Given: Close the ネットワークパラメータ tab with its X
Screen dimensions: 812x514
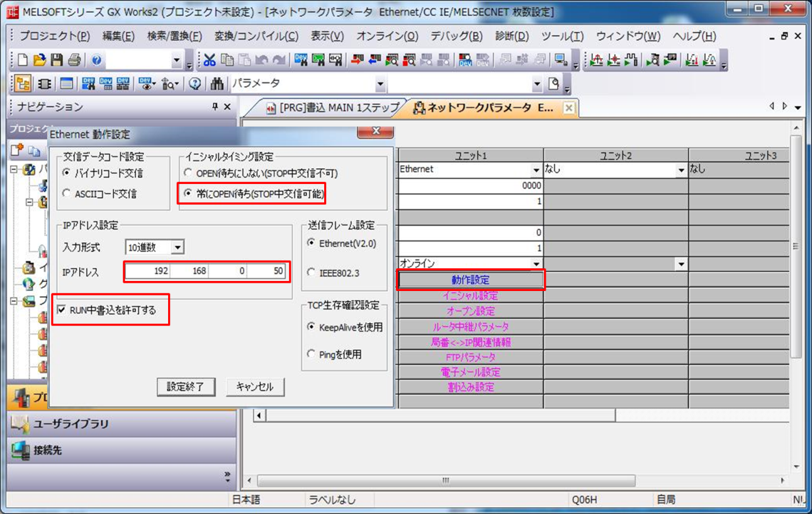Looking at the screenshot, I should (568, 108).
